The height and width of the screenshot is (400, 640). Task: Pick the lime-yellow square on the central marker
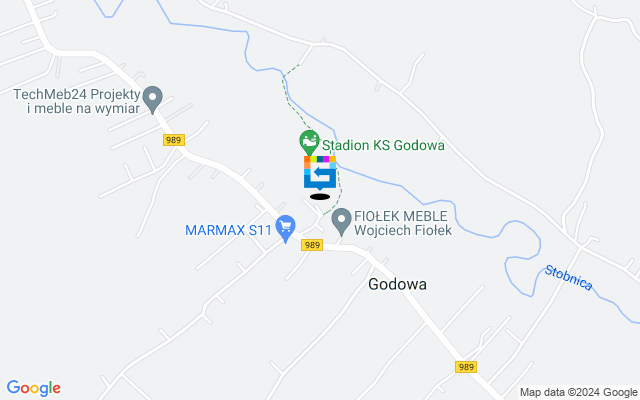(313, 159)
